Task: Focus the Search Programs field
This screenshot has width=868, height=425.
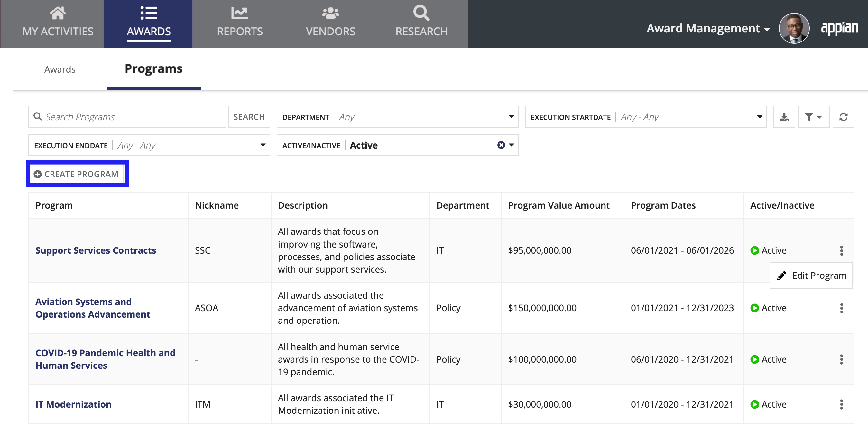Action: [x=127, y=117]
